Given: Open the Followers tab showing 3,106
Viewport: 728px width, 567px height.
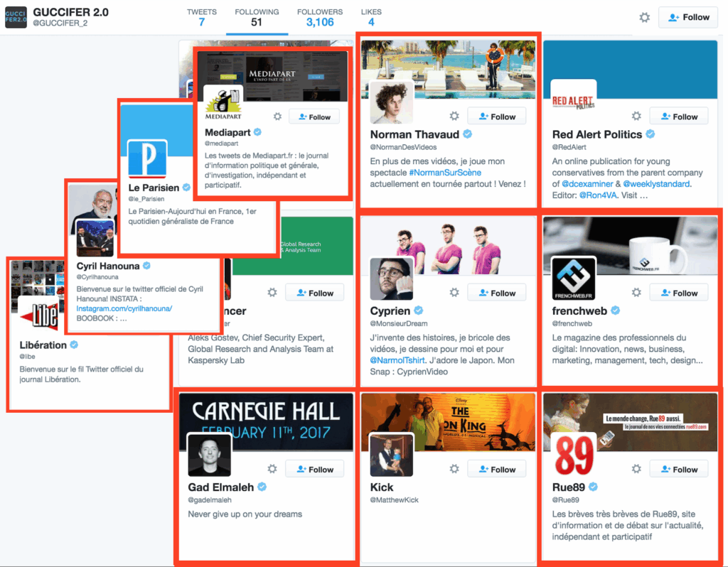Looking at the screenshot, I should (x=320, y=18).
